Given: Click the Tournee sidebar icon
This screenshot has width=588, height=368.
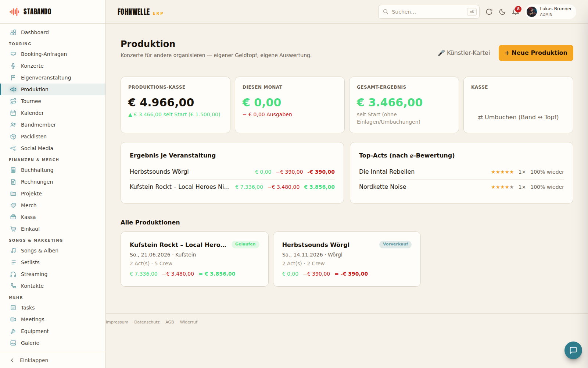Looking at the screenshot, I should pos(13,101).
